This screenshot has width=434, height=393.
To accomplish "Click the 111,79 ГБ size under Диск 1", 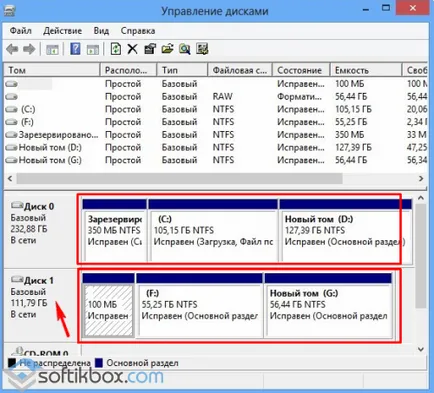I will click(29, 303).
